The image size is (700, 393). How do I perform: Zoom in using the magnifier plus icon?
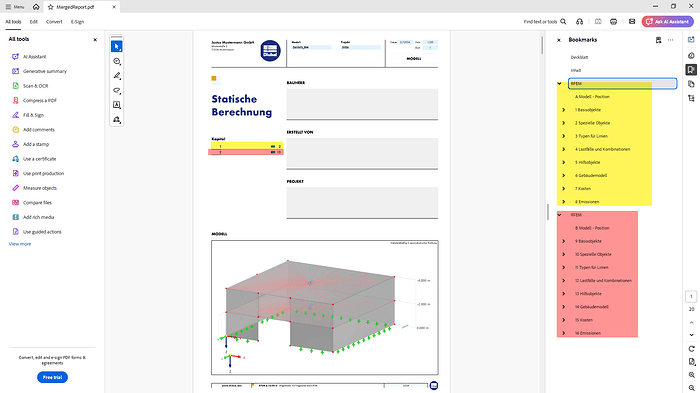[x=692, y=375]
